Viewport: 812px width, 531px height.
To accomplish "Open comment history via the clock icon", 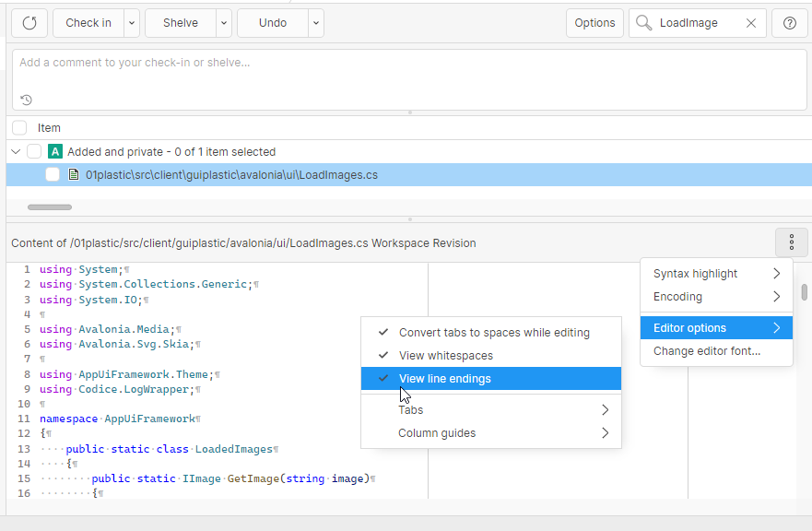I will tap(24, 100).
